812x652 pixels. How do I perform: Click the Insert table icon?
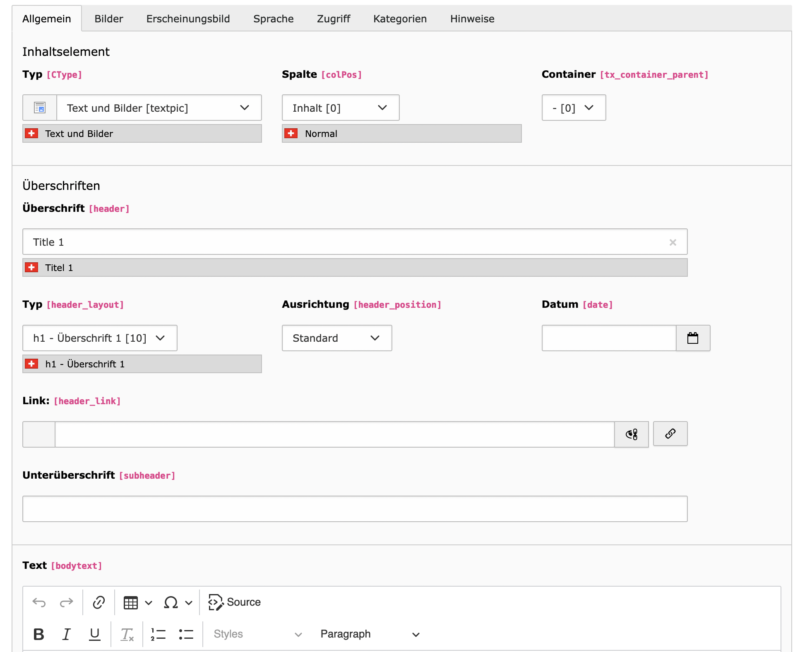pos(131,603)
